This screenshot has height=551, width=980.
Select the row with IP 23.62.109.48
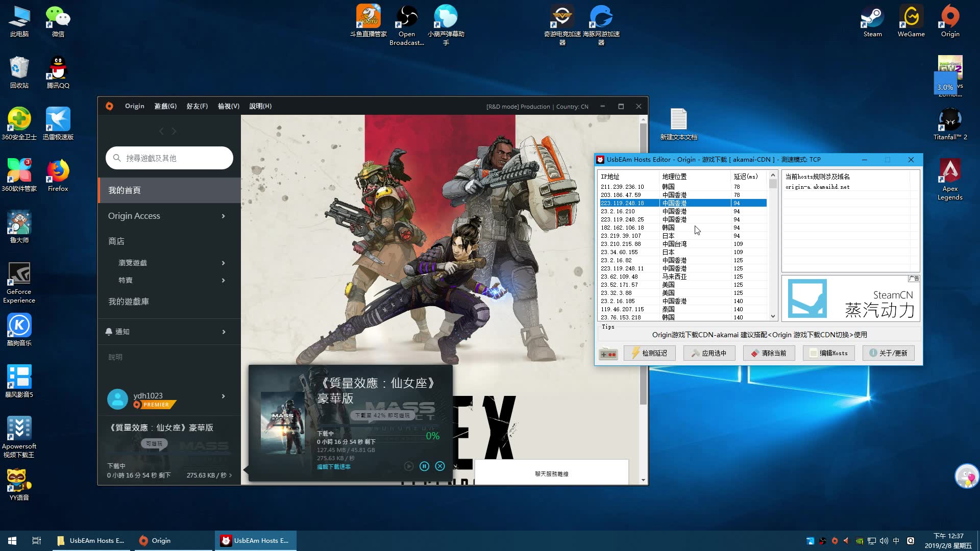(683, 277)
